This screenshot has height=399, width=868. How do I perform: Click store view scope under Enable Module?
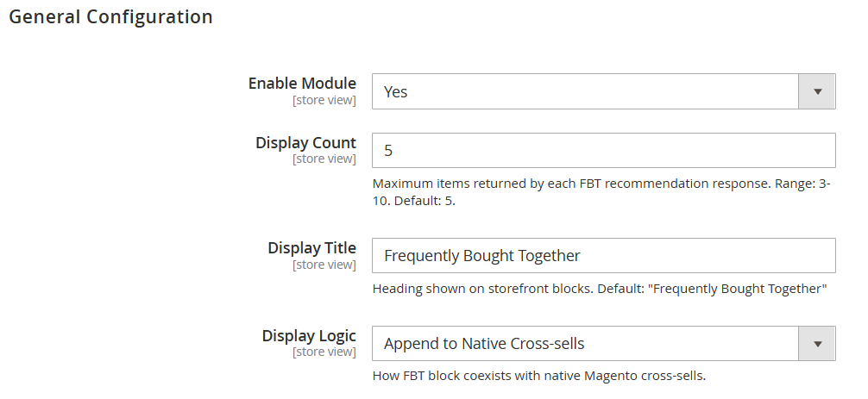click(x=324, y=100)
